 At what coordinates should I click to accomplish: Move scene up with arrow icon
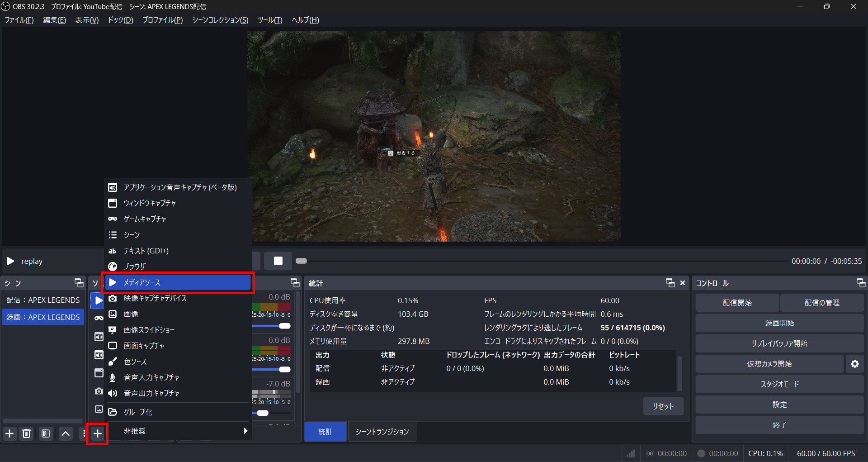click(66, 433)
